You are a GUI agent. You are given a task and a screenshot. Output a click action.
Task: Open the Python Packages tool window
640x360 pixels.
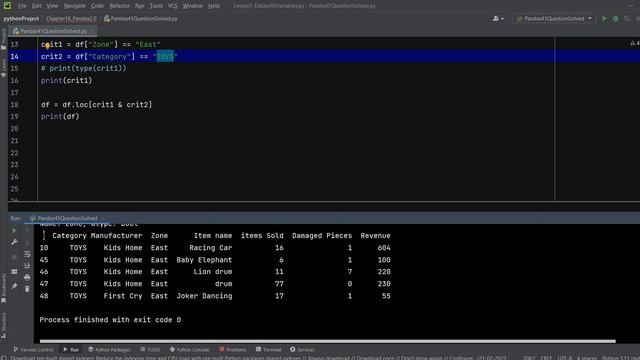[109, 350]
